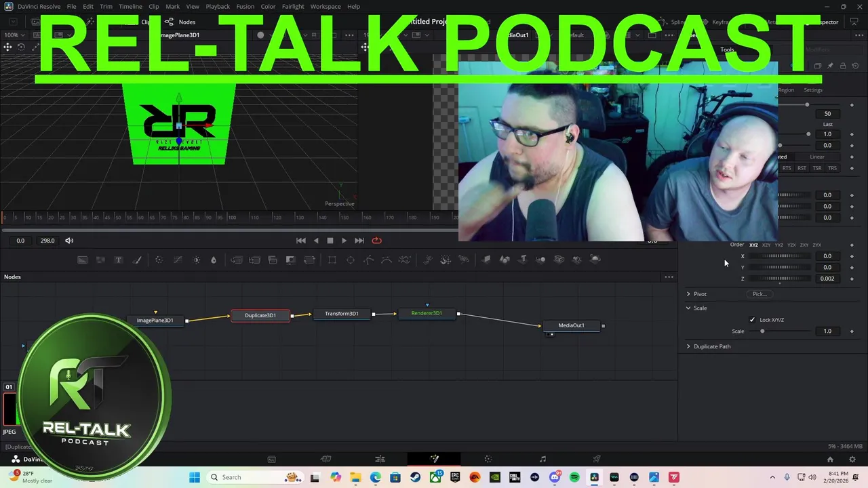
Task: Open Steam from the Windows taskbar
Action: (415, 477)
